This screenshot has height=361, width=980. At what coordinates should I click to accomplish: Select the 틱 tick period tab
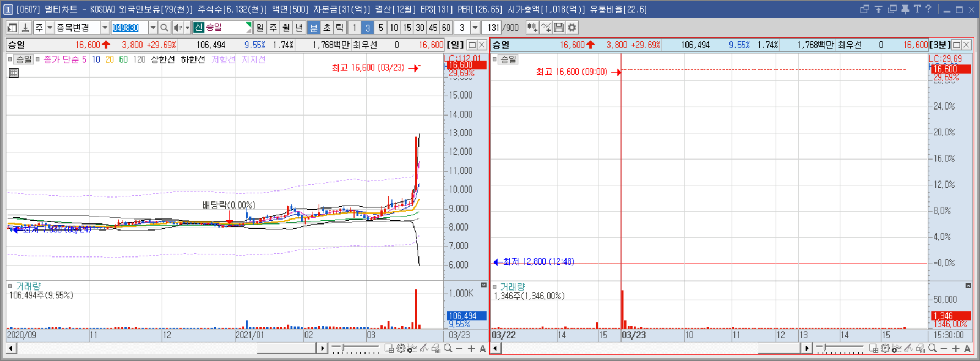(x=340, y=28)
